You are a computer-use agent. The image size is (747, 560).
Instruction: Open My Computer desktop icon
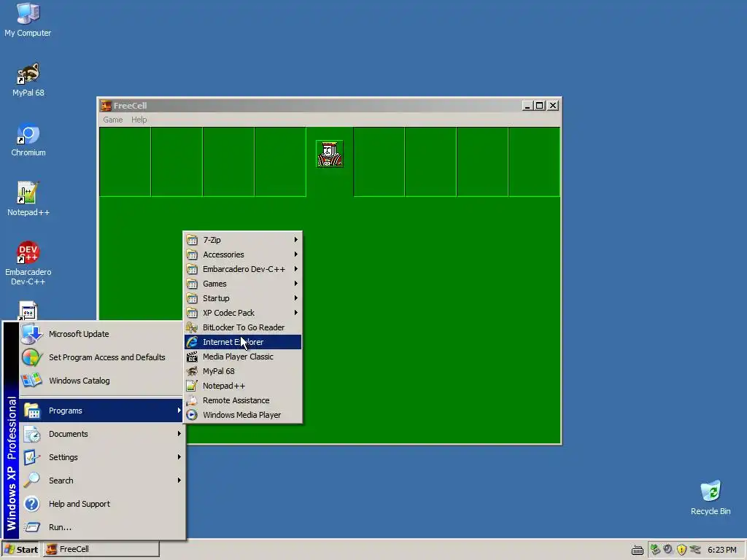point(28,20)
